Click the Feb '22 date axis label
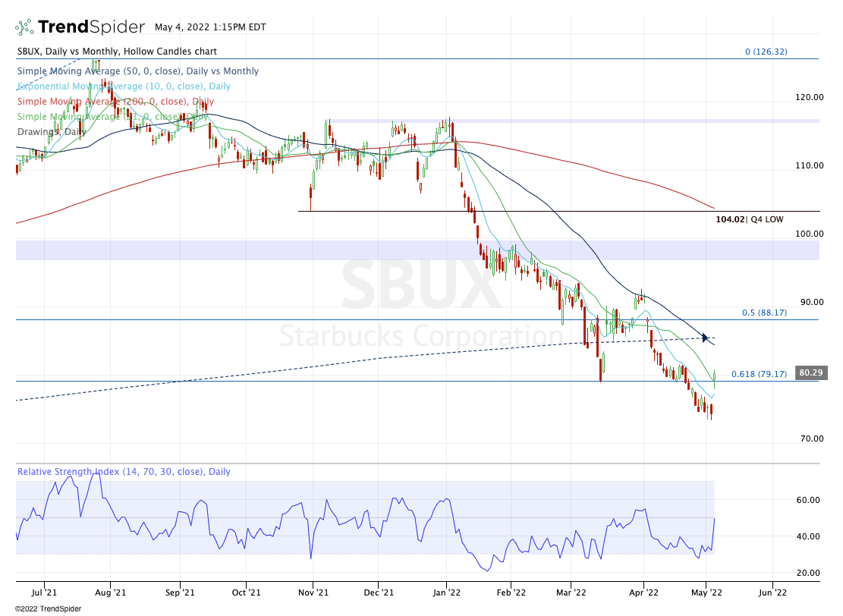 pyautogui.click(x=511, y=592)
